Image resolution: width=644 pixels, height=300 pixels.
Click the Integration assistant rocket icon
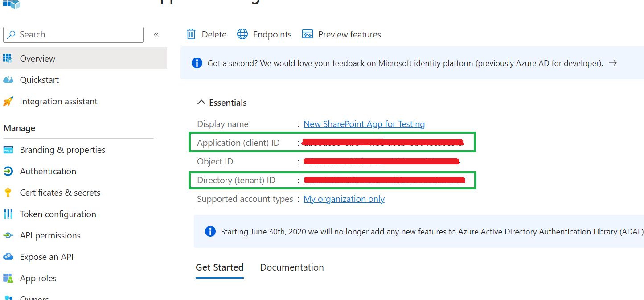pos(8,102)
